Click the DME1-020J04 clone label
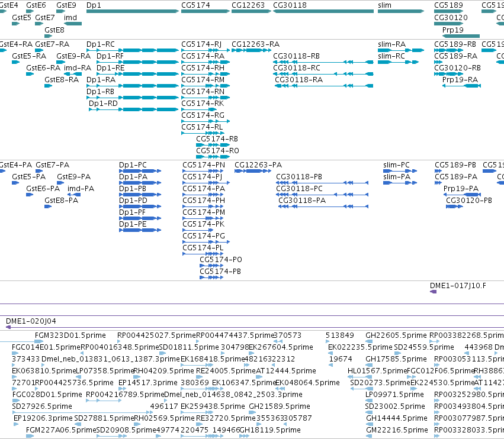The height and width of the screenshot is (439, 504). click(31, 321)
